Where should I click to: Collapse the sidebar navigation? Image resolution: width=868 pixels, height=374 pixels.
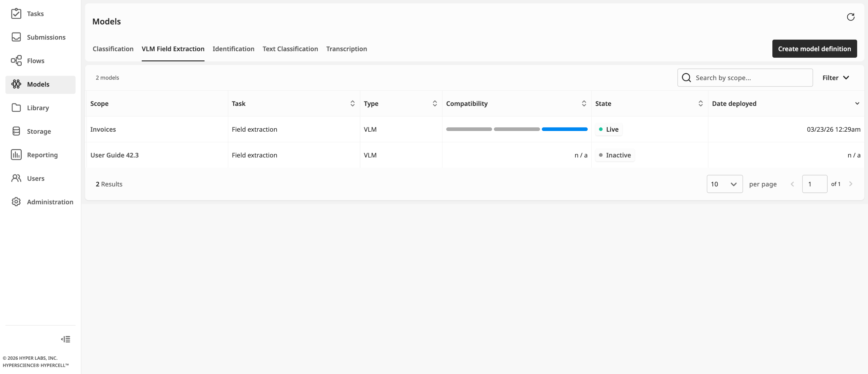pyautogui.click(x=66, y=339)
